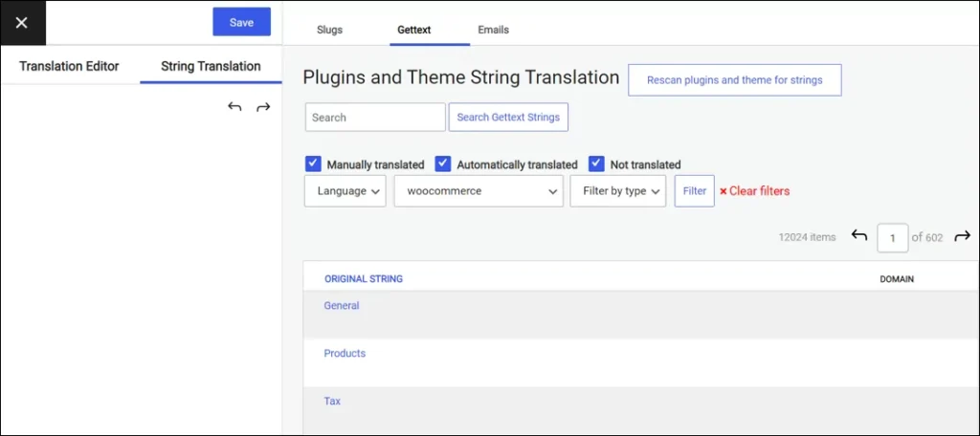Click Rescan plugins and theme for strings
Viewport: 980px width, 436px height.
click(x=734, y=80)
